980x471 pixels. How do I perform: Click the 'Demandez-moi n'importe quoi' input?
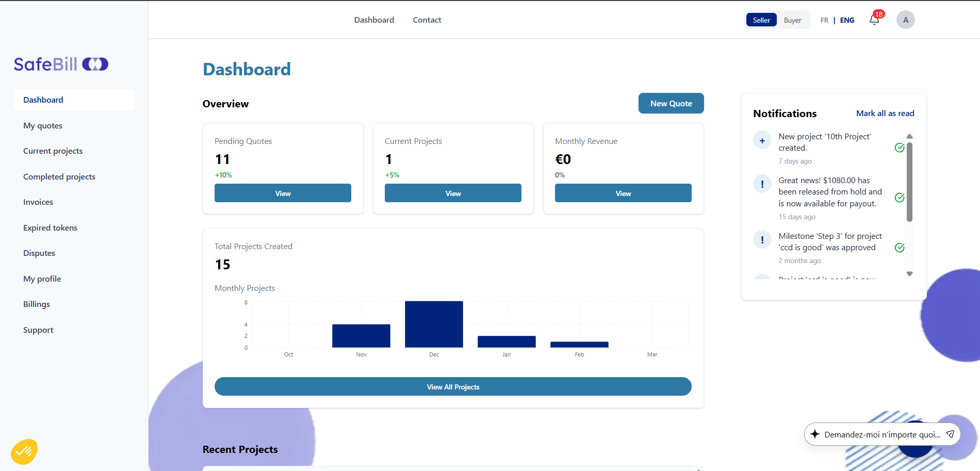pos(882,434)
